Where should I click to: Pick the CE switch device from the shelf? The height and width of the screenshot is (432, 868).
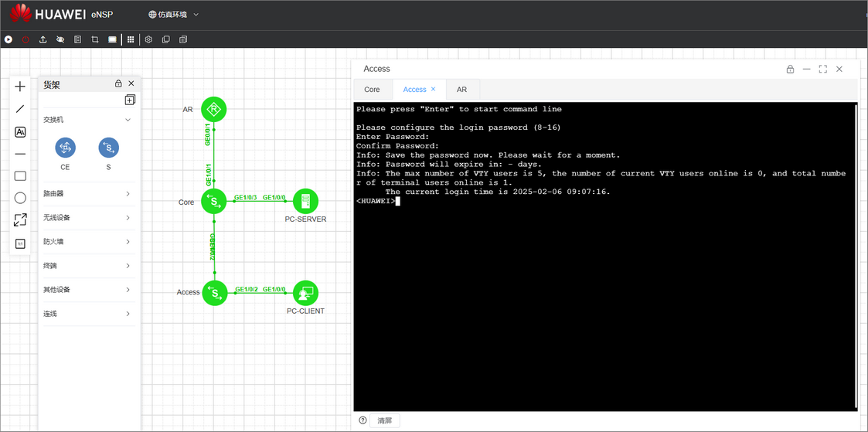point(66,148)
